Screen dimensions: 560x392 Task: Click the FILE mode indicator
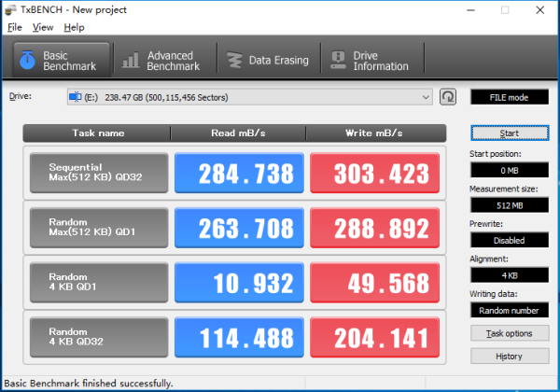coord(510,97)
